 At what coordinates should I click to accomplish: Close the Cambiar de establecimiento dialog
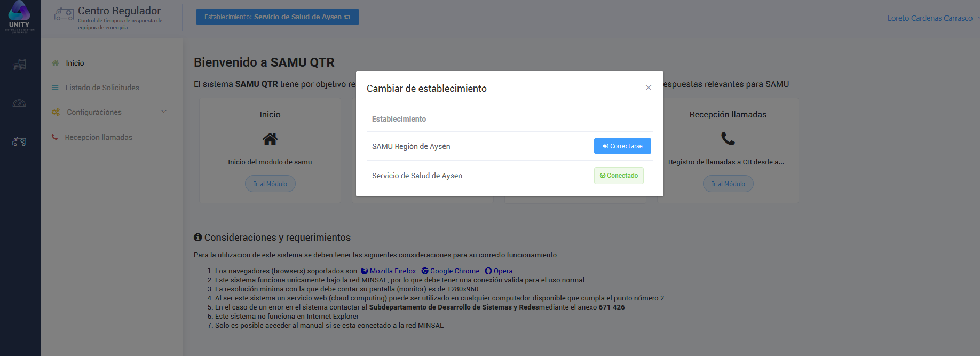pyautogui.click(x=648, y=88)
